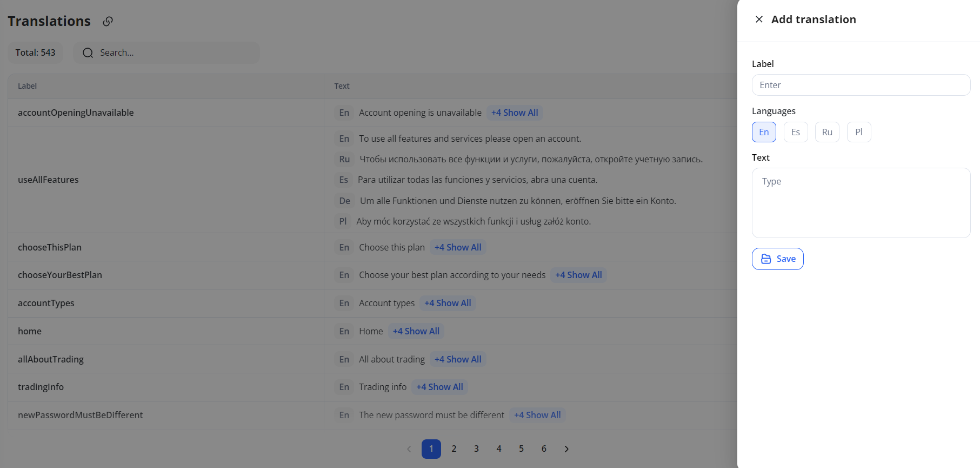Click the chooseThisPlan label

[50, 247]
